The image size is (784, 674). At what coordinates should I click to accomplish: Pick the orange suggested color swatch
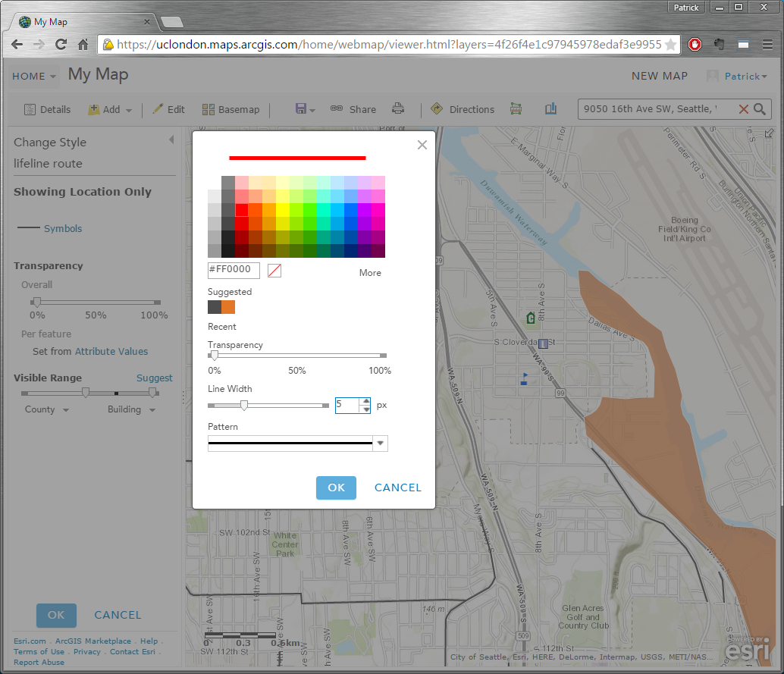click(228, 307)
